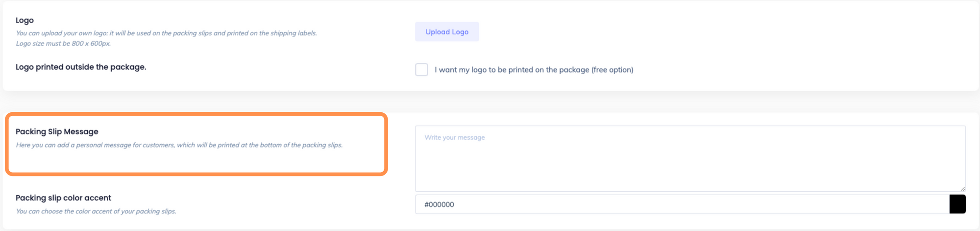The image size is (980, 231).
Task: Click the Upload Logo button
Action: pyautogui.click(x=447, y=32)
